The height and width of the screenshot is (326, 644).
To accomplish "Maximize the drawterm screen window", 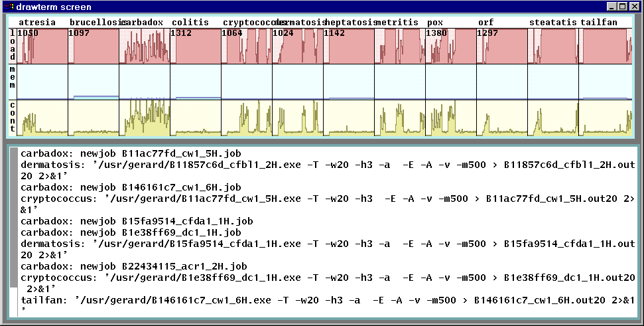I will point(622,7).
